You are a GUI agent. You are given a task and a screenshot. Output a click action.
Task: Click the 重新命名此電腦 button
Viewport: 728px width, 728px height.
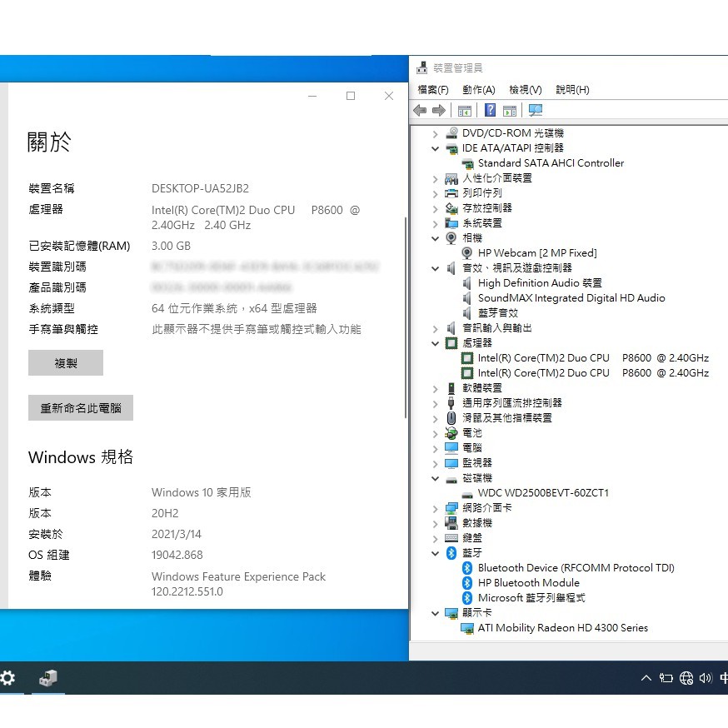(81, 408)
